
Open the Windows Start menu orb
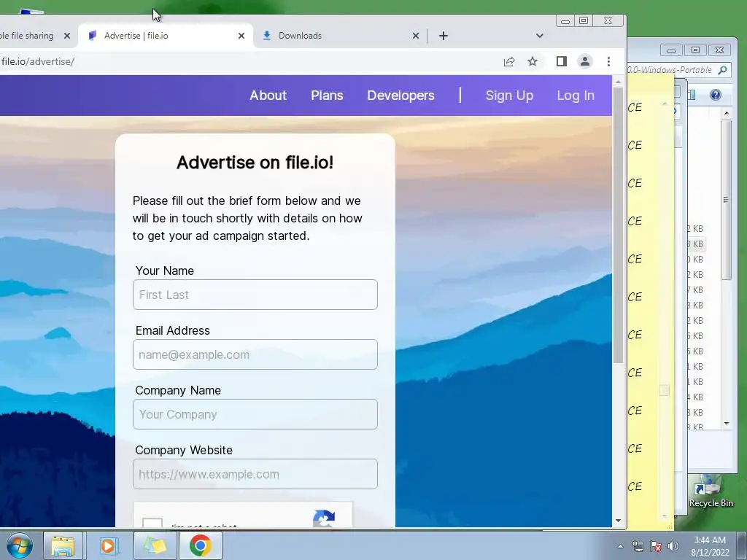click(x=20, y=545)
